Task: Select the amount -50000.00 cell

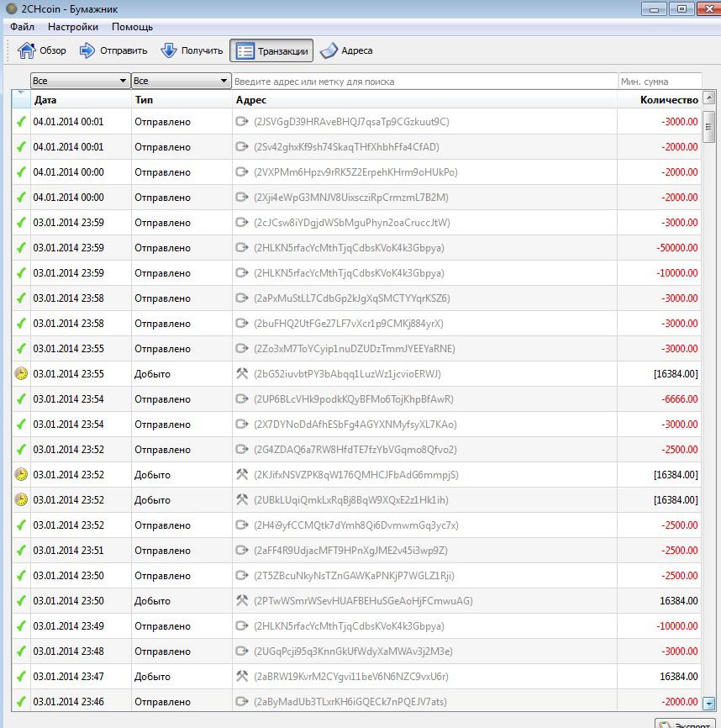Action: click(660, 247)
